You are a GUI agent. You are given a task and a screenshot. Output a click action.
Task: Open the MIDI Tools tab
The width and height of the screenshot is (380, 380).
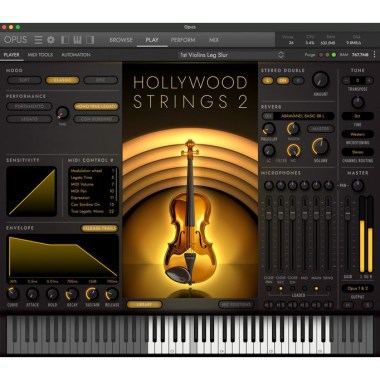point(40,55)
